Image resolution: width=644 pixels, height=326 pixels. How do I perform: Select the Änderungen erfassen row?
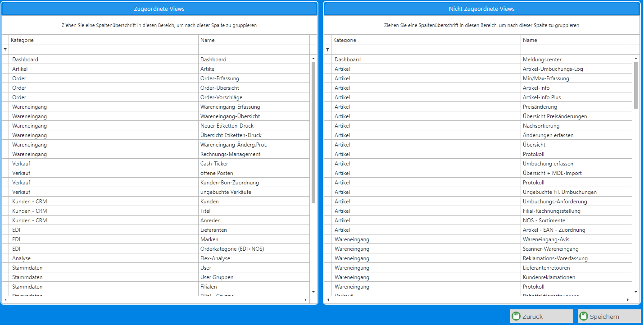[x=478, y=135]
